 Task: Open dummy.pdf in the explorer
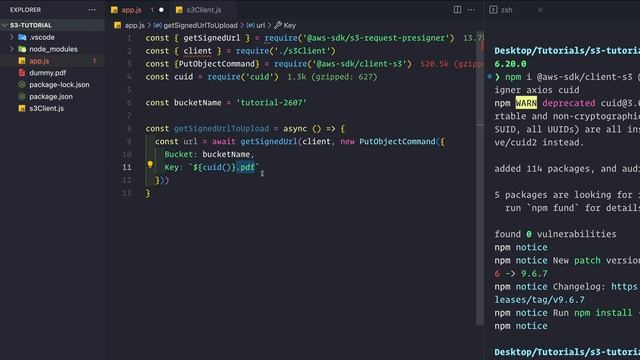pyautogui.click(x=47, y=73)
